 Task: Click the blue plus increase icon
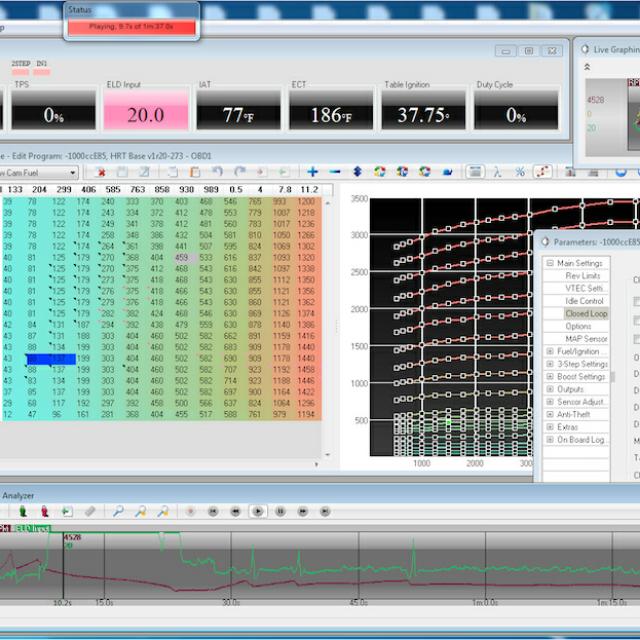(312, 172)
